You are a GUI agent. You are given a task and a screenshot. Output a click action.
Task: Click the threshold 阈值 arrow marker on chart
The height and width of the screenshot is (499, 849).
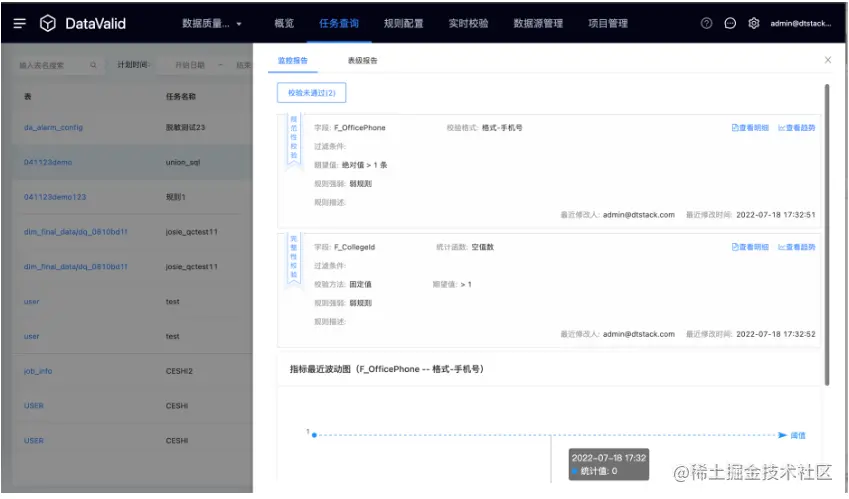point(782,435)
